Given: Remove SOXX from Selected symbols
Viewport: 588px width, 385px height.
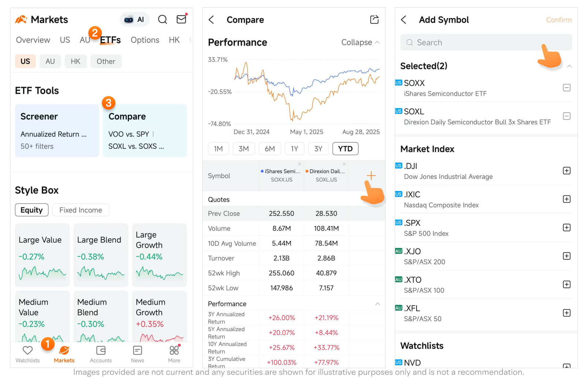Looking at the screenshot, I should pos(566,88).
